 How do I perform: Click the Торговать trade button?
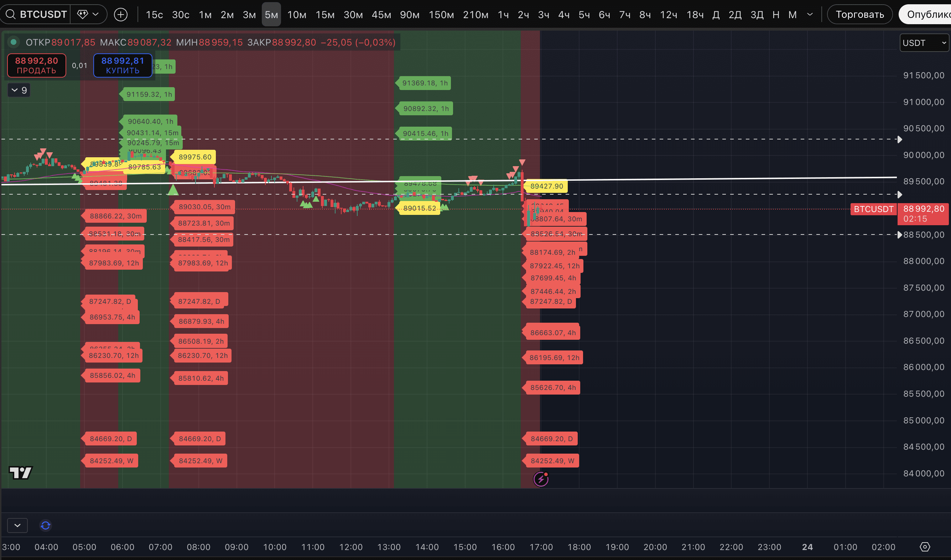click(859, 15)
